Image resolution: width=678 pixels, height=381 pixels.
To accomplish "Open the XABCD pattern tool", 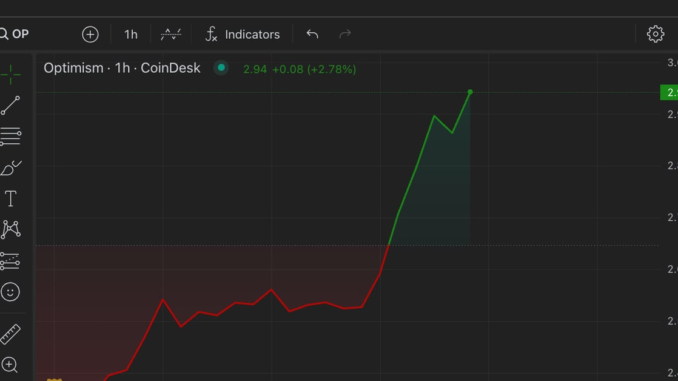I will pos(11,229).
